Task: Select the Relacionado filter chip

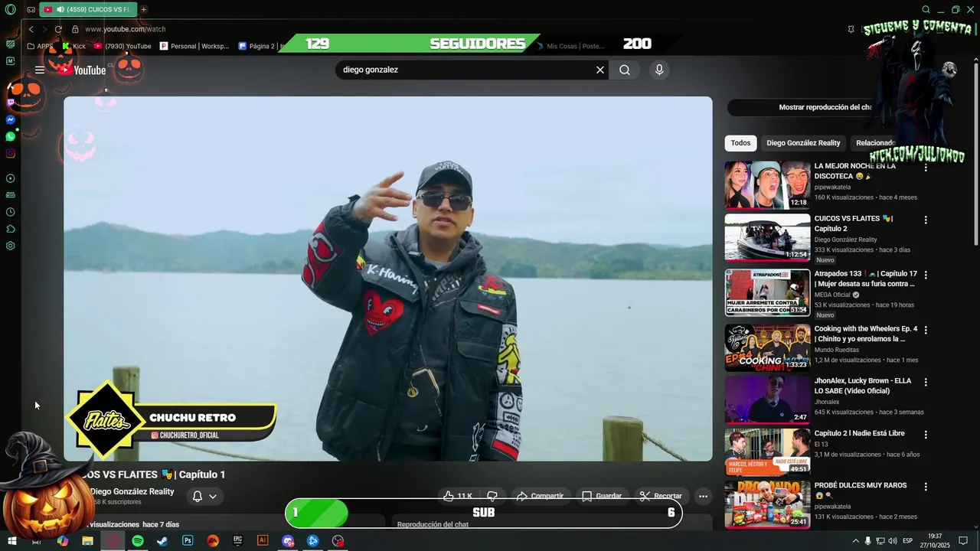Action: pos(875,143)
